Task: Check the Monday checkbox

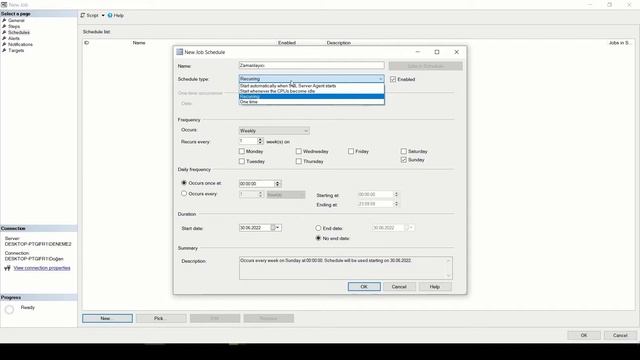Action: coord(242,151)
